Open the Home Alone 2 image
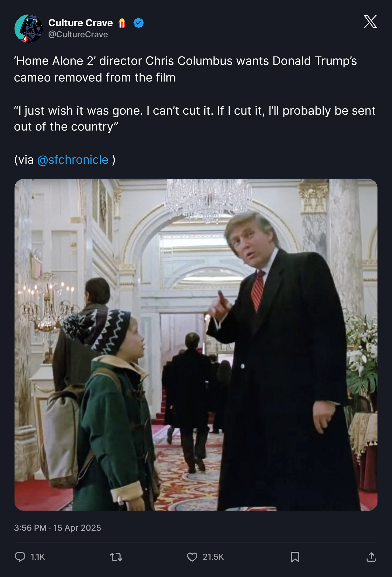Screen dimensions: 392x577 [196, 345]
